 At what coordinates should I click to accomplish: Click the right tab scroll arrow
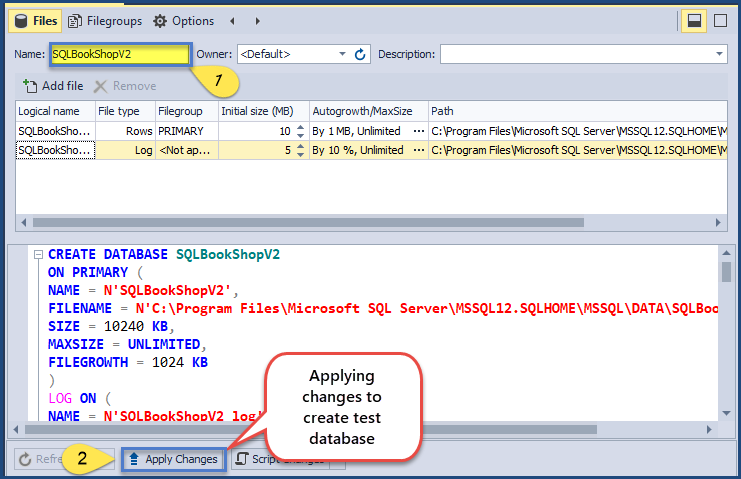click(x=257, y=21)
